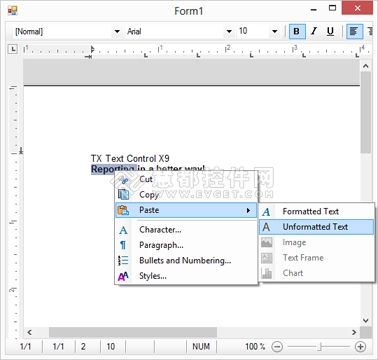
Task: Click the zoom out minus button
Action: pos(277,347)
